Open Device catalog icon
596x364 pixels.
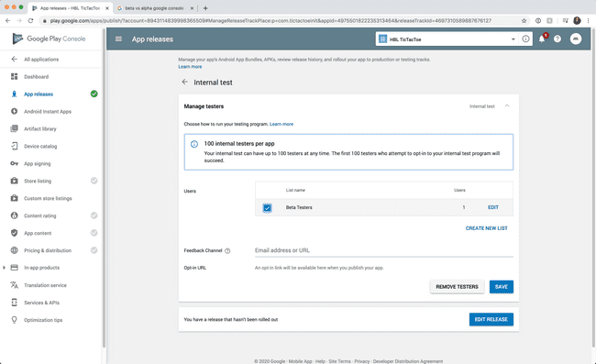(14, 146)
